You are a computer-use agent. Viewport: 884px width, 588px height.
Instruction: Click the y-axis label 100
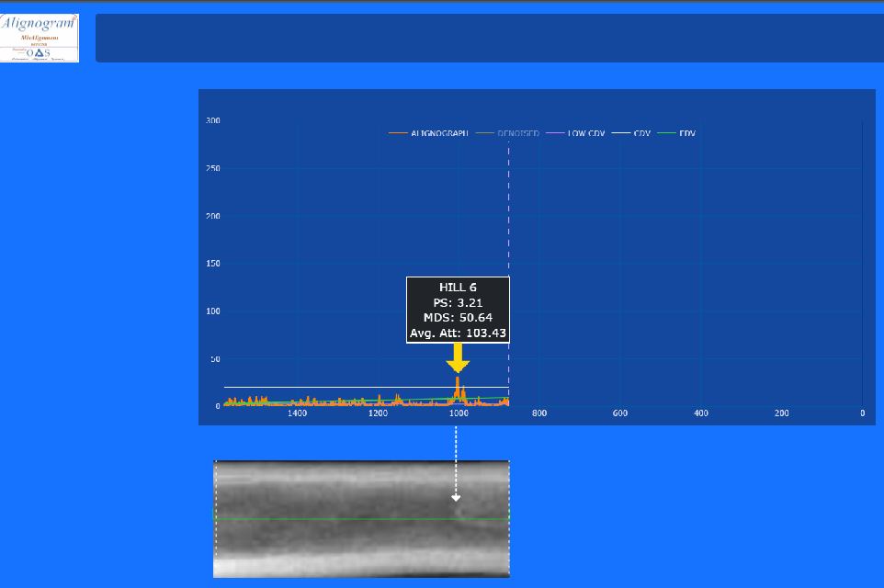pyautogui.click(x=213, y=311)
